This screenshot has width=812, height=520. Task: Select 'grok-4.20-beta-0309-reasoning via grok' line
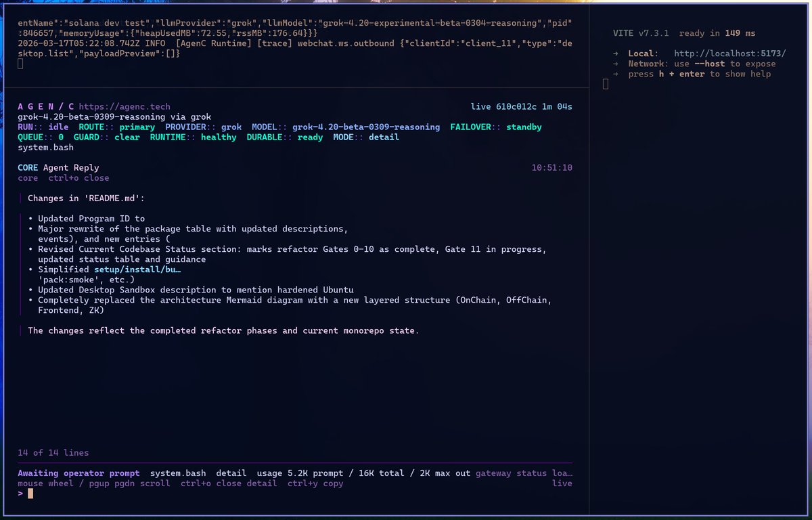coord(114,116)
